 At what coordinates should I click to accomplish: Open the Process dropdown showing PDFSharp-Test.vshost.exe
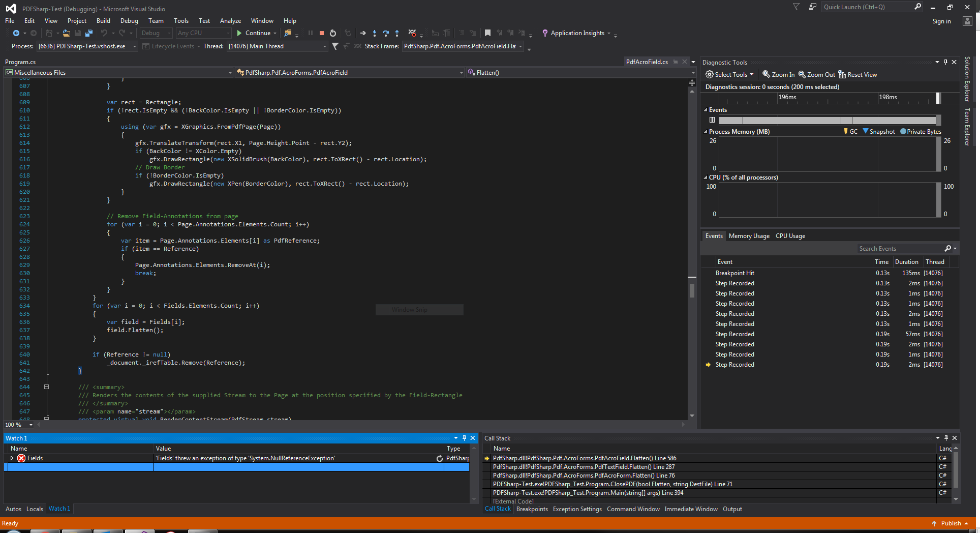(x=87, y=46)
